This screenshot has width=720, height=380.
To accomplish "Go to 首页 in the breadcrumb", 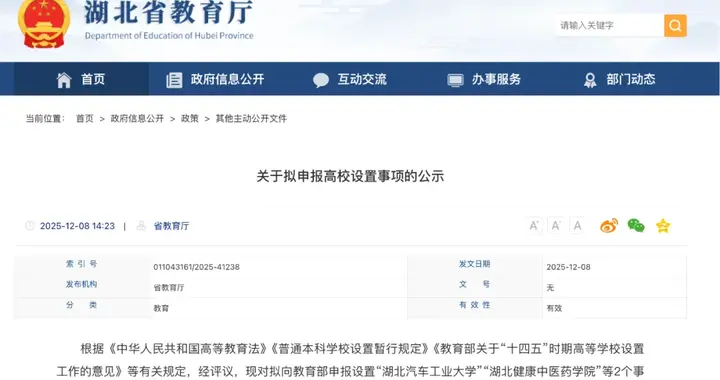I will click(x=84, y=119).
